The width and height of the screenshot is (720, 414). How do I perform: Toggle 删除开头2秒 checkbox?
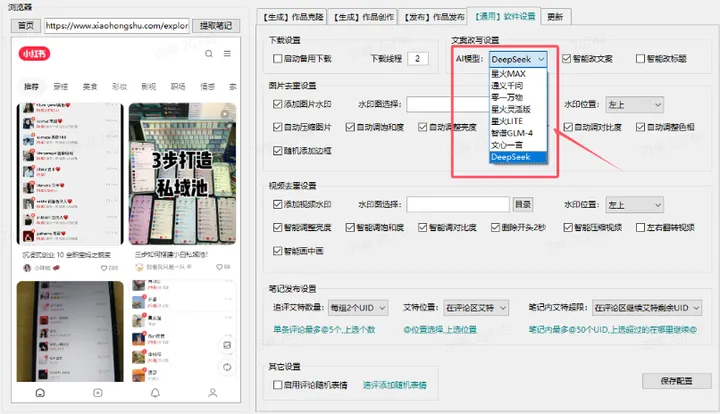(495, 227)
